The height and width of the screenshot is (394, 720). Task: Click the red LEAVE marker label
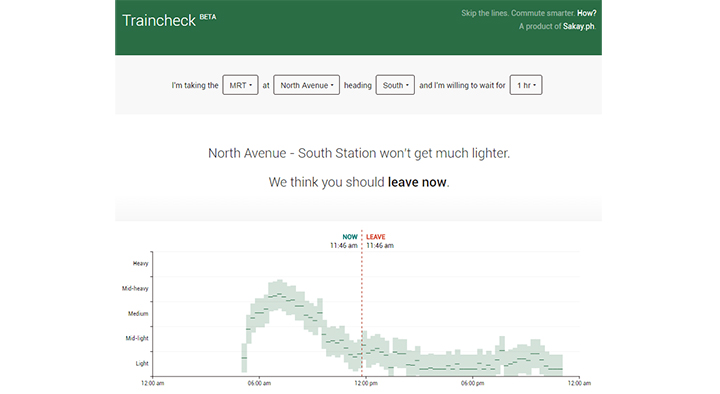click(376, 237)
